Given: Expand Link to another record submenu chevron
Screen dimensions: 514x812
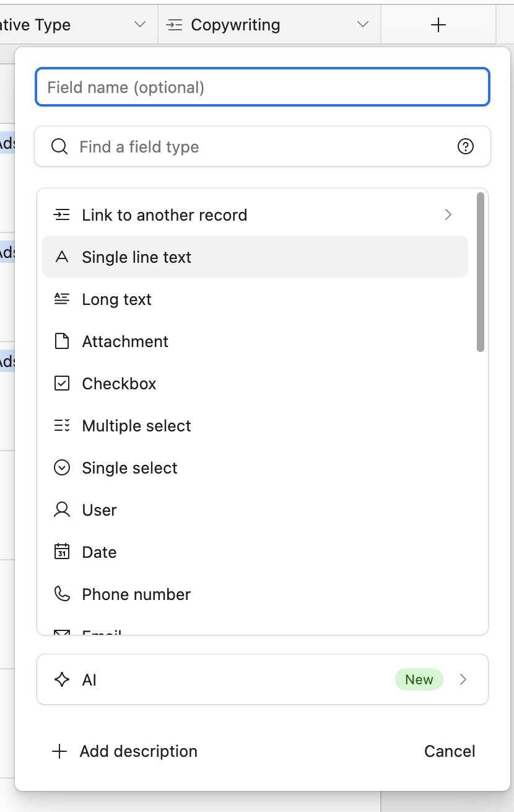Looking at the screenshot, I should [x=448, y=215].
